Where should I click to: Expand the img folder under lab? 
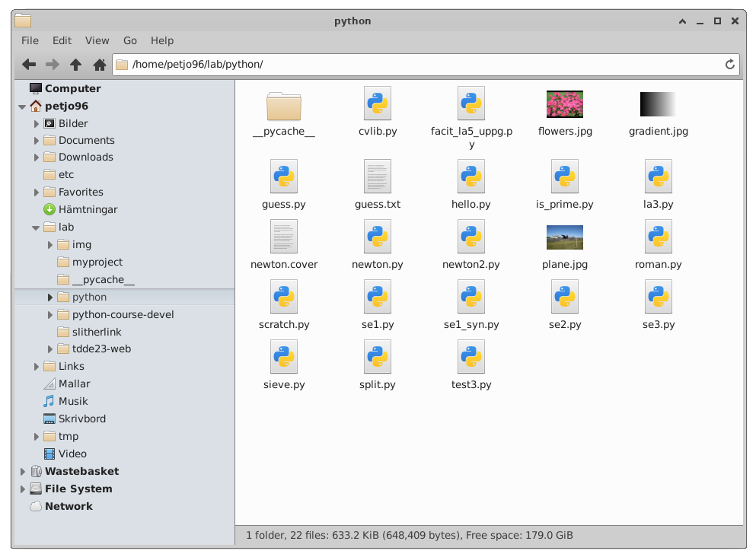49,245
